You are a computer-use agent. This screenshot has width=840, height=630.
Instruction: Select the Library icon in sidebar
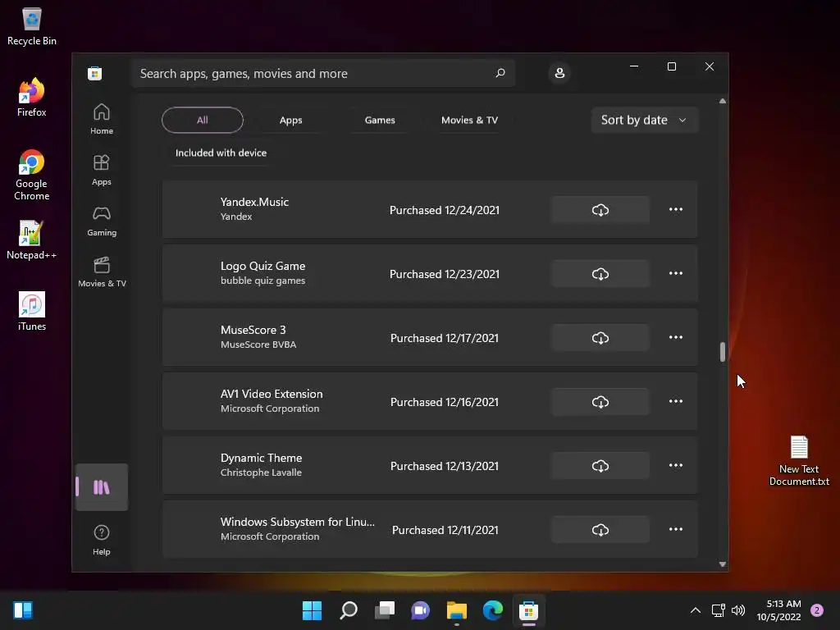(x=102, y=487)
